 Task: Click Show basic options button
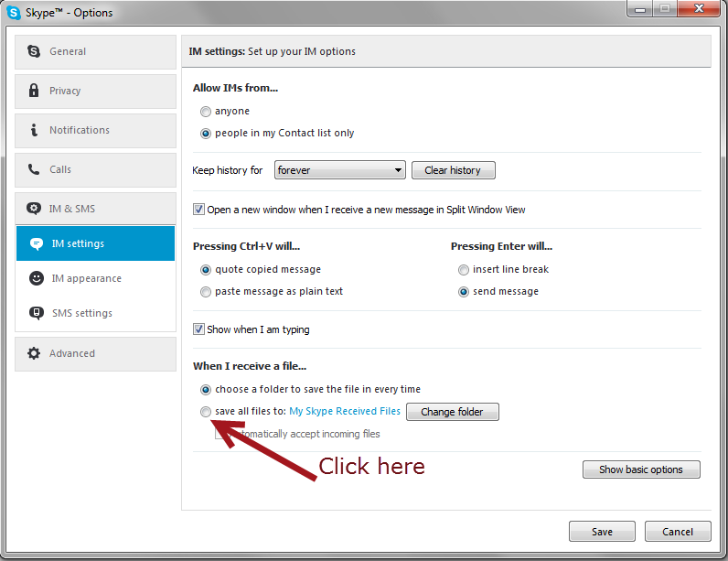[641, 469]
